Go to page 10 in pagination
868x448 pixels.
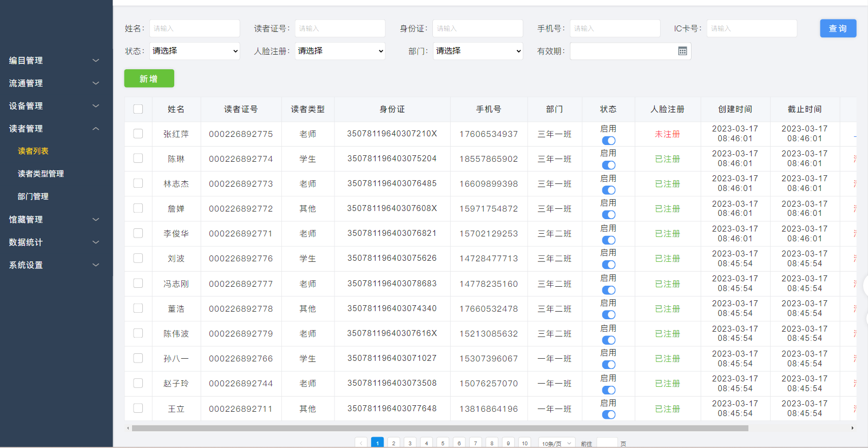pyautogui.click(x=524, y=443)
